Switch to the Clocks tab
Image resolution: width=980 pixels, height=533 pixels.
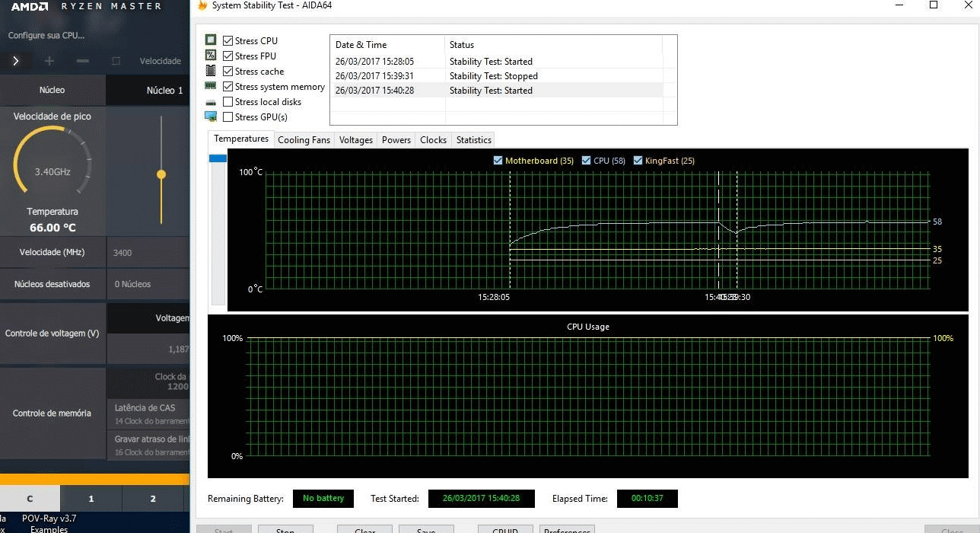(x=433, y=140)
